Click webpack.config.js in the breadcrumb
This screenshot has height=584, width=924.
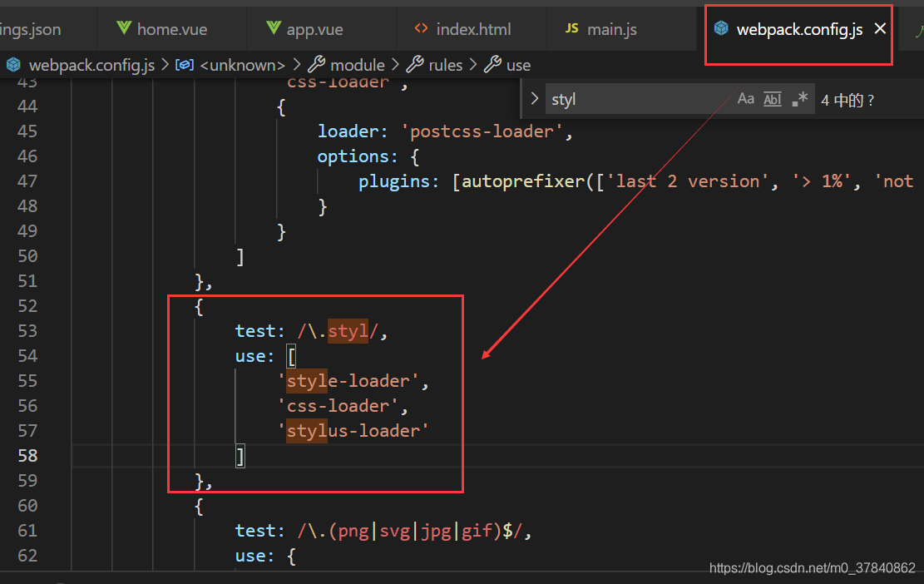click(91, 65)
